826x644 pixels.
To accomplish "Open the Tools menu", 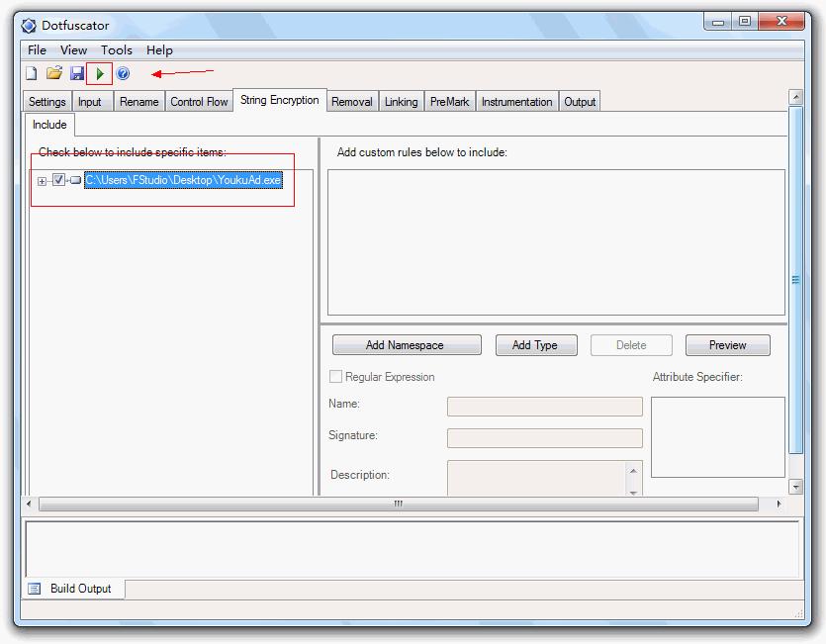I will click(x=116, y=49).
